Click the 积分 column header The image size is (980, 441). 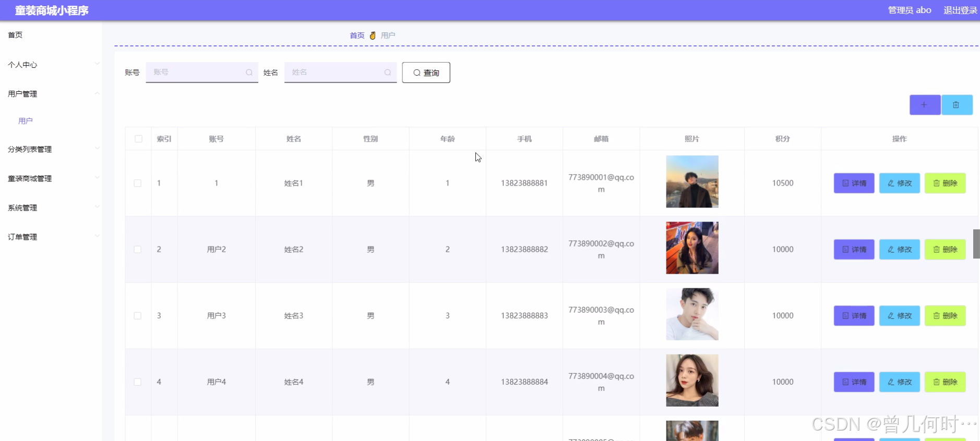click(x=783, y=139)
